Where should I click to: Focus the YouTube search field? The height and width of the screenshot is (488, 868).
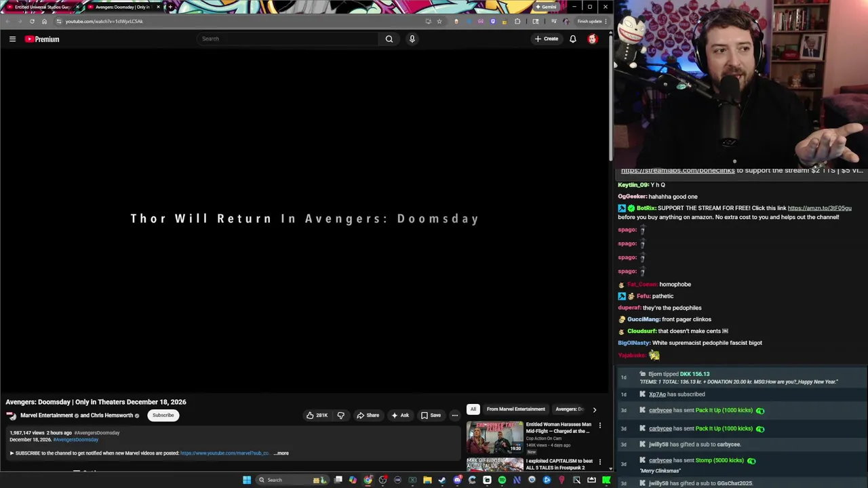click(x=288, y=39)
